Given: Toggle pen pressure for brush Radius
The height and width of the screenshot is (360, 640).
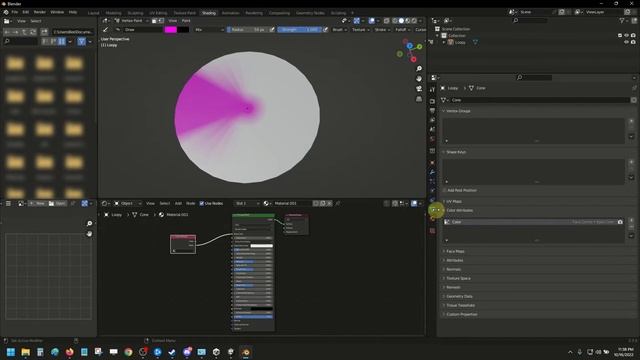Looking at the screenshot, I should 272,29.
